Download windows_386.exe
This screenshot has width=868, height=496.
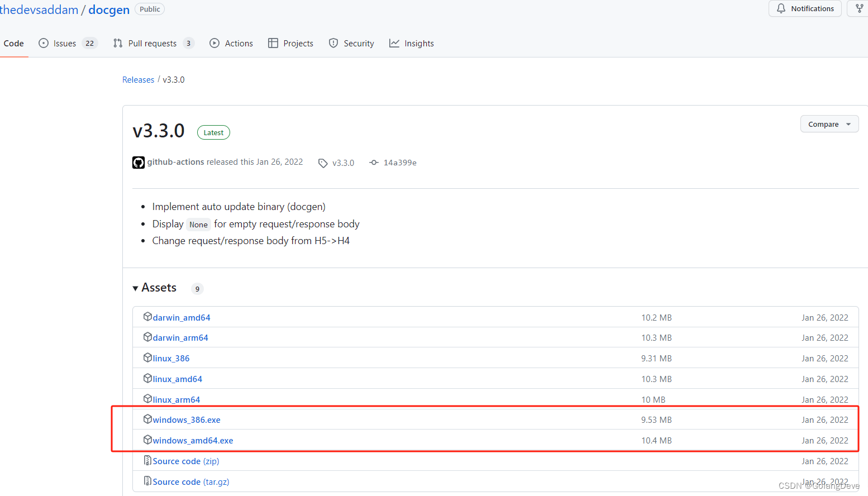(x=187, y=420)
